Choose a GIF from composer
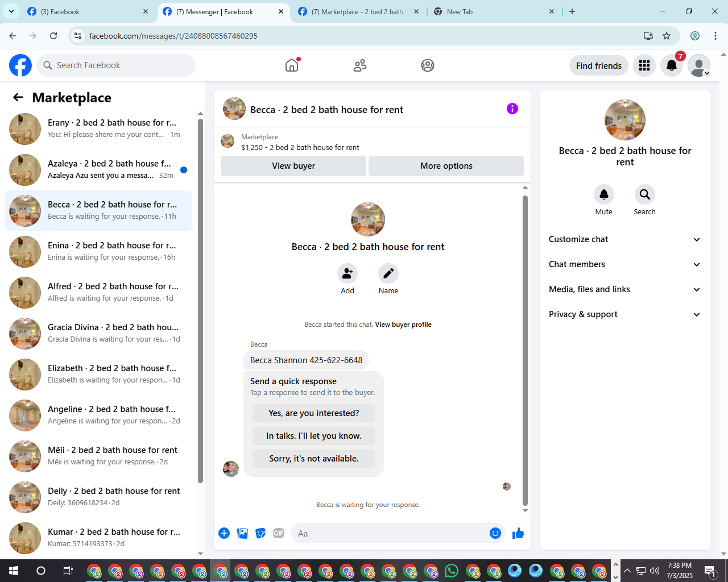The image size is (728, 582). pyautogui.click(x=279, y=533)
